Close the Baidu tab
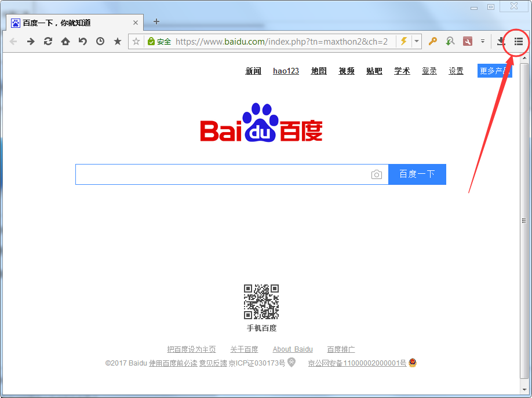 pos(136,23)
